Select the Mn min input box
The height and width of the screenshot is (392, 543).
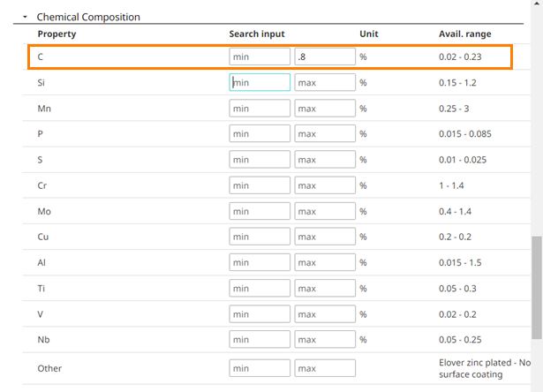(259, 109)
